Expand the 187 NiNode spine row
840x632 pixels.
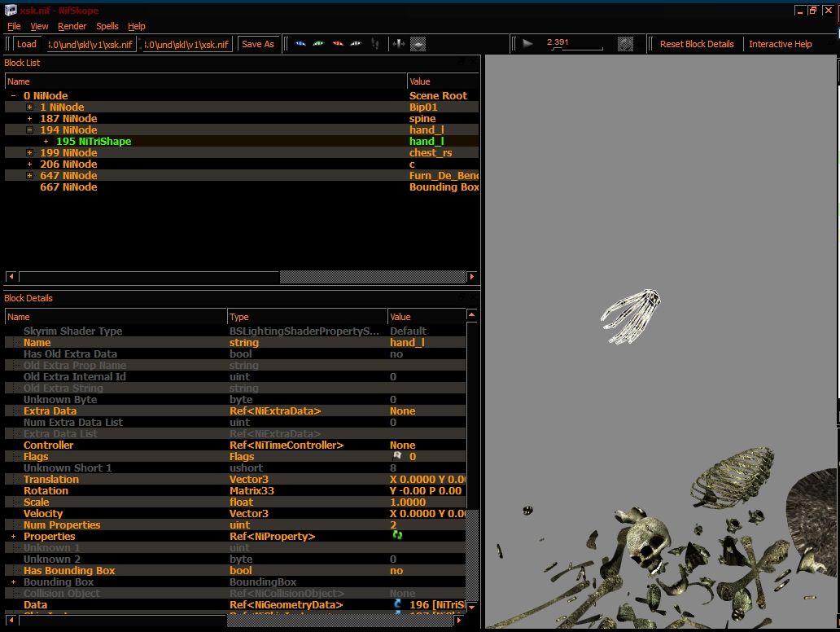click(30, 118)
